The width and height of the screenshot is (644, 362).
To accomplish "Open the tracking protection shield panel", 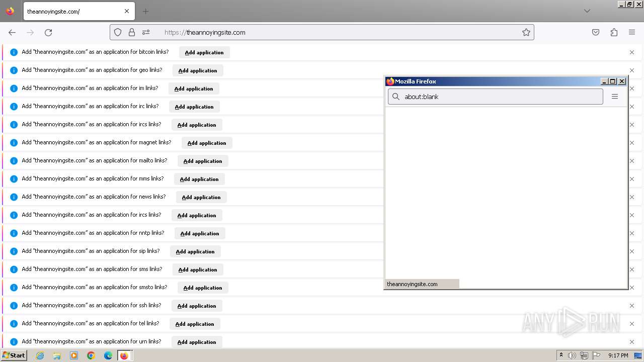I will pyautogui.click(x=118, y=32).
